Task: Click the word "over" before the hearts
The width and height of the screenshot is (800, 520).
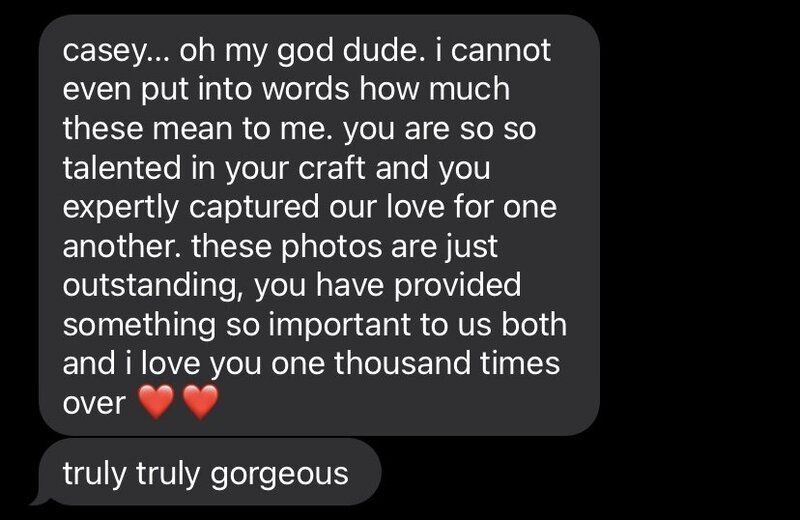Action: pyautogui.click(x=94, y=404)
